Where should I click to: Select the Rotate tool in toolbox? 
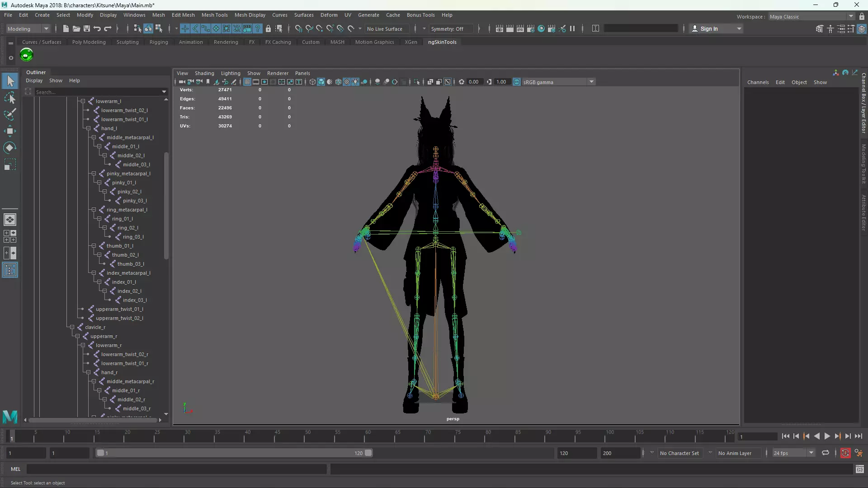pyautogui.click(x=9, y=148)
